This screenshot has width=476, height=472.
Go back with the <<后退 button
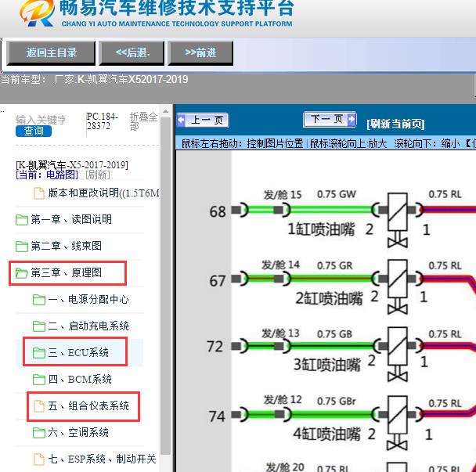132,53
